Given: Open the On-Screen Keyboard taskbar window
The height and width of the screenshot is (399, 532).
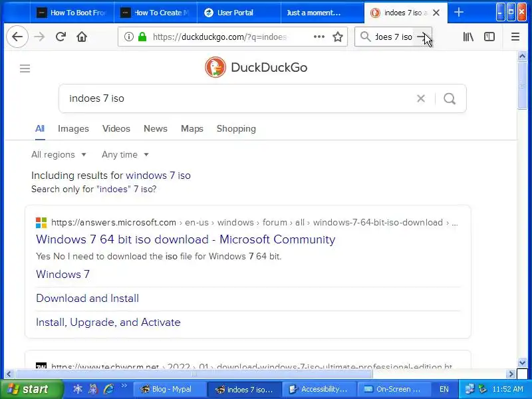Looking at the screenshot, I should [394, 389].
